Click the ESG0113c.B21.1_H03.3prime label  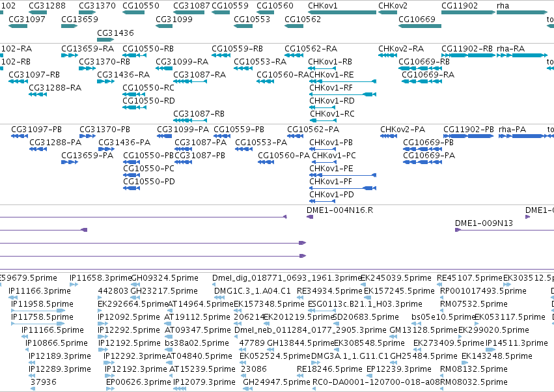[365, 304]
